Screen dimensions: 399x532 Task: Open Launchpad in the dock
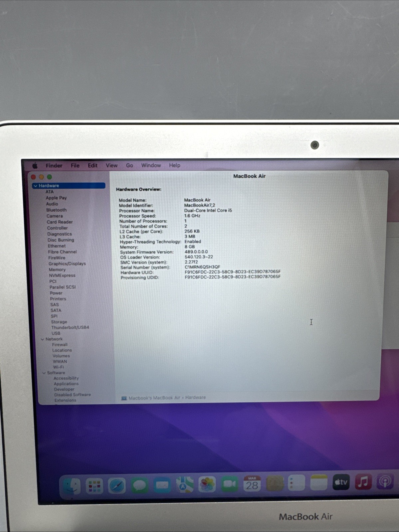coord(94,486)
